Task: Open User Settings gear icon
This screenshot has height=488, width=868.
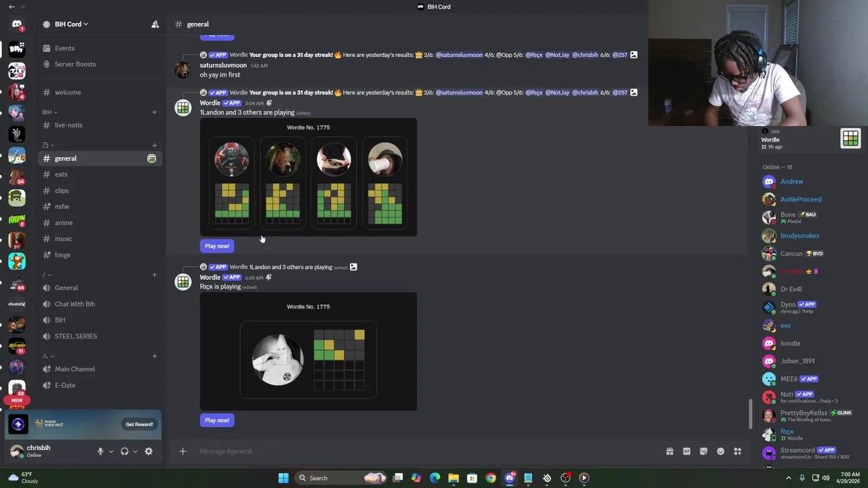Action: coord(149,451)
